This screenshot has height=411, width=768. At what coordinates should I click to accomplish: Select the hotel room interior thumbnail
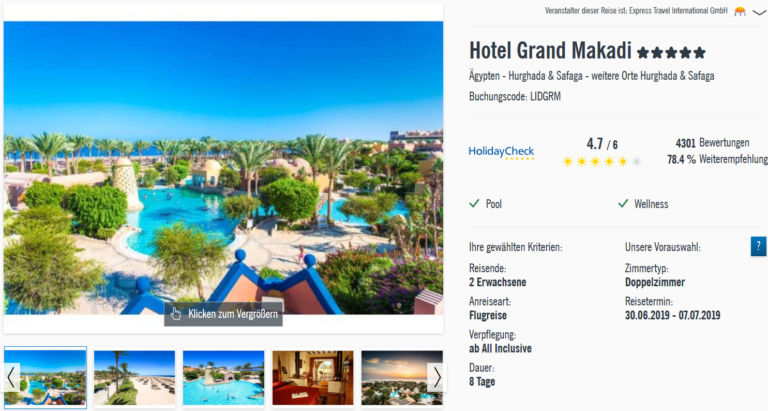point(312,378)
